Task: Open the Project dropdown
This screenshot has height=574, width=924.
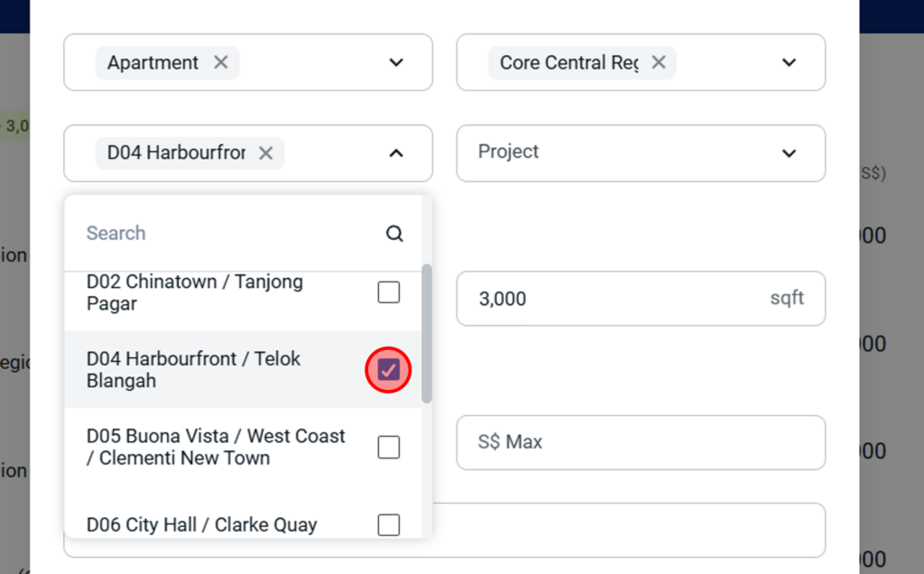Action: (641, 153)
